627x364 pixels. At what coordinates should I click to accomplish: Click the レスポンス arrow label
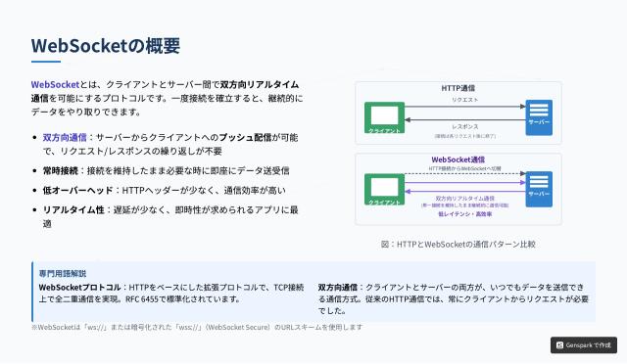(465, 126)
